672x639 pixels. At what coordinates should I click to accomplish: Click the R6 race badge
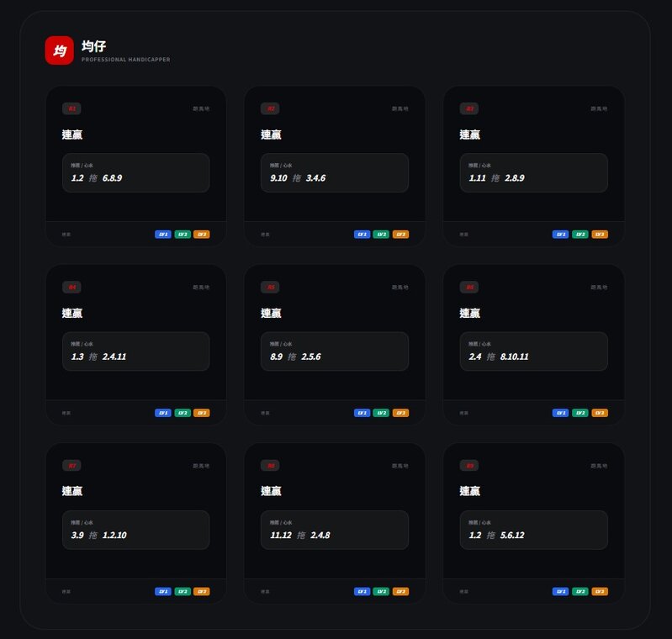click(x=469, y=288)
